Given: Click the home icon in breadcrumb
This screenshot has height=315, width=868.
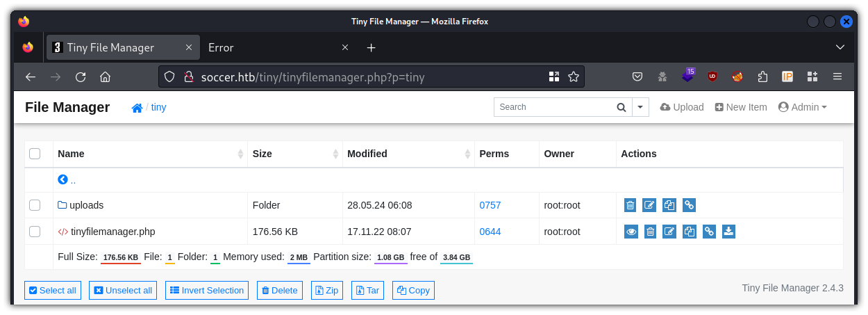Looking at the screenshot, I should [137, 108].
